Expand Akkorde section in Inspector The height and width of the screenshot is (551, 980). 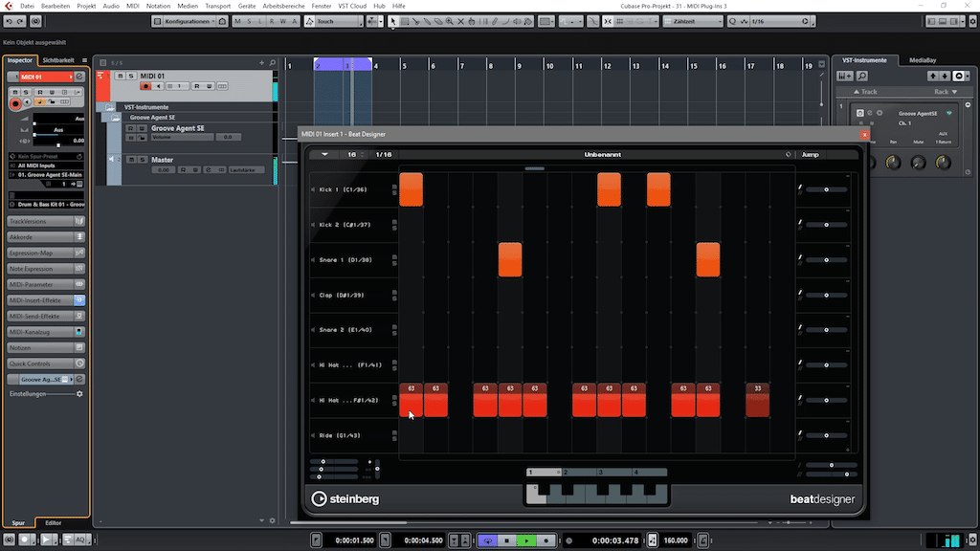(x=46, y=237)
